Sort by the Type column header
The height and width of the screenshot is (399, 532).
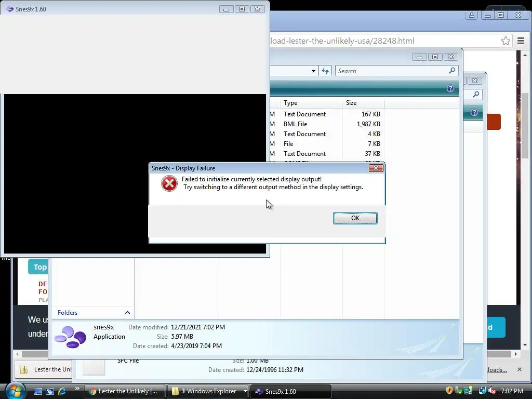pyautogui.click(x=311, y=103)
